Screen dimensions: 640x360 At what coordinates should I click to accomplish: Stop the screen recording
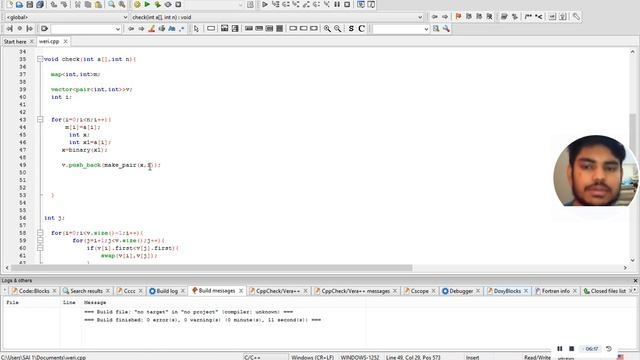tap(571, 349)
